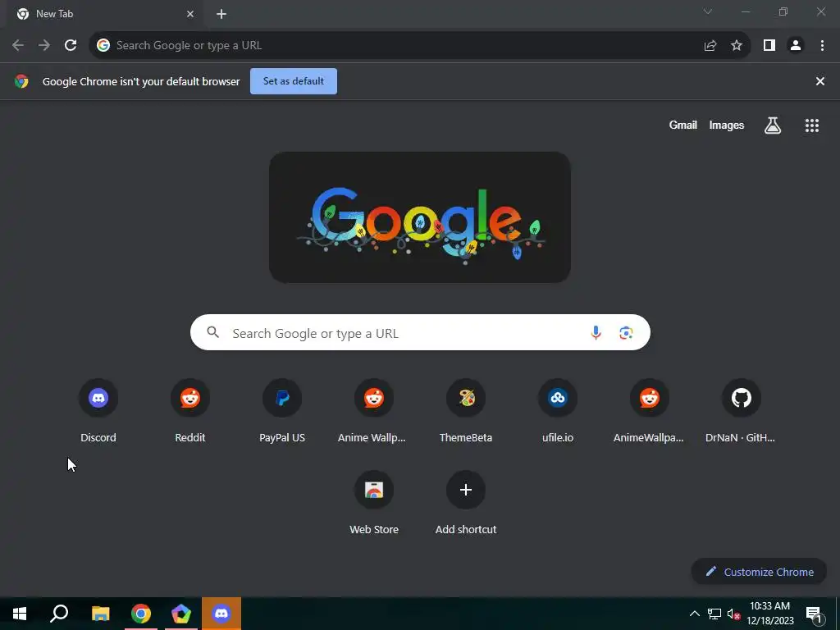840x630 pixels.
Task: Open the side panel icon
Action: click(769, 46)
